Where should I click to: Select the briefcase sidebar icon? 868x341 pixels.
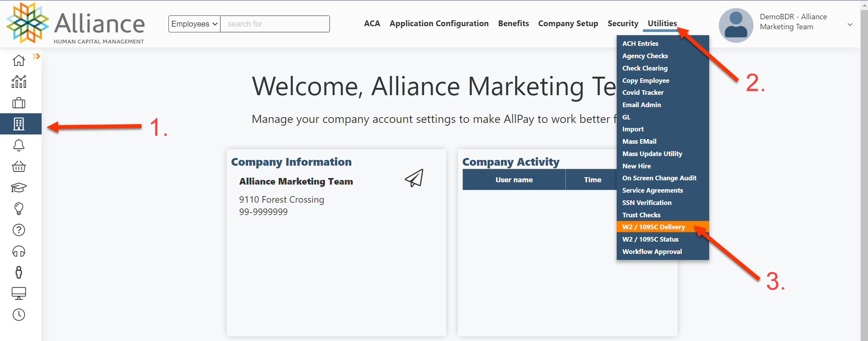(19, 103)
